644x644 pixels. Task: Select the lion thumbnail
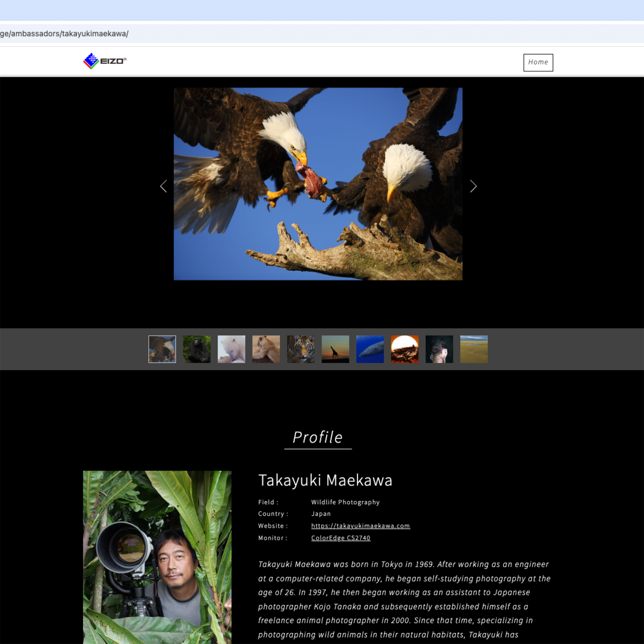coord(266,349)
